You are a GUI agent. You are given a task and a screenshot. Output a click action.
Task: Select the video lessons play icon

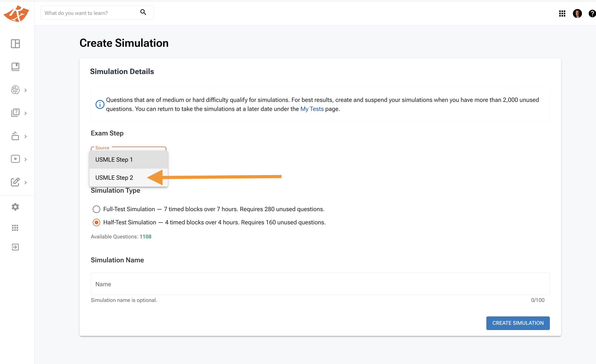click(x=15, y=159)
